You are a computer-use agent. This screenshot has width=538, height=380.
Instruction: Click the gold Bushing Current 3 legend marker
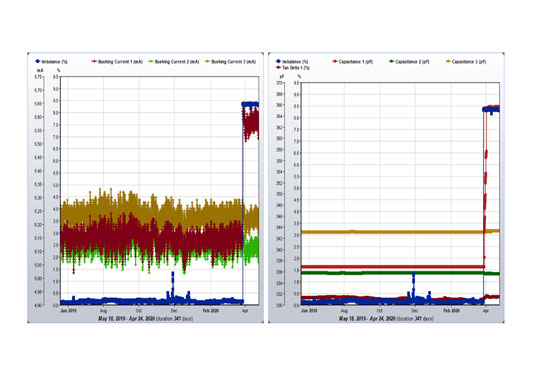tap(207, 62)
